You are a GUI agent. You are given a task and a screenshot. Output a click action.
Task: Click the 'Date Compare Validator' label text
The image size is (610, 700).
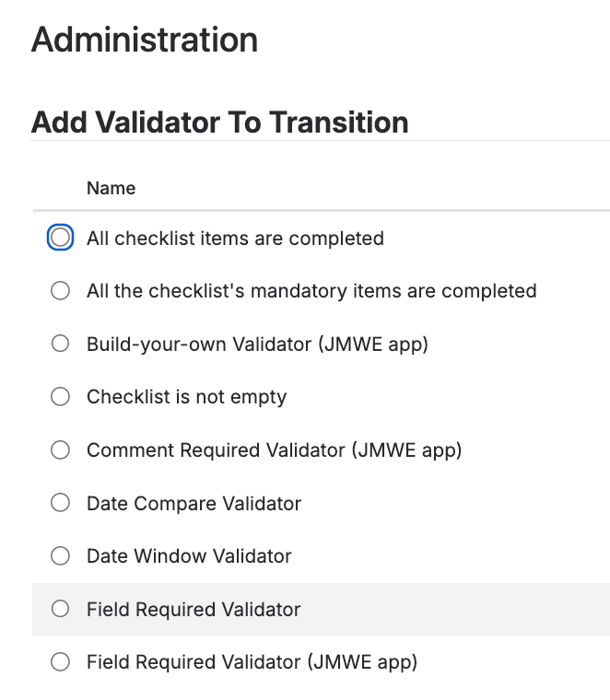pos(194,504)
